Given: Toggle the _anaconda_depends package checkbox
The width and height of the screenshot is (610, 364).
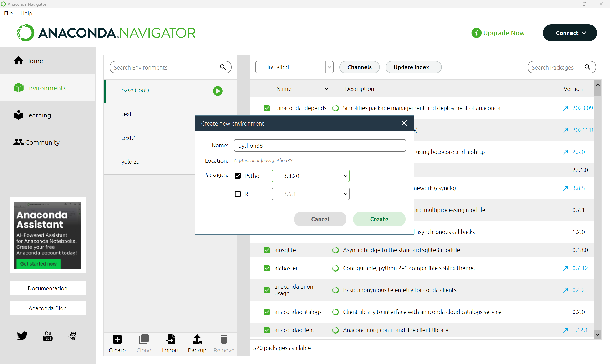Looking at the screenshot, I should pos(267,108).
